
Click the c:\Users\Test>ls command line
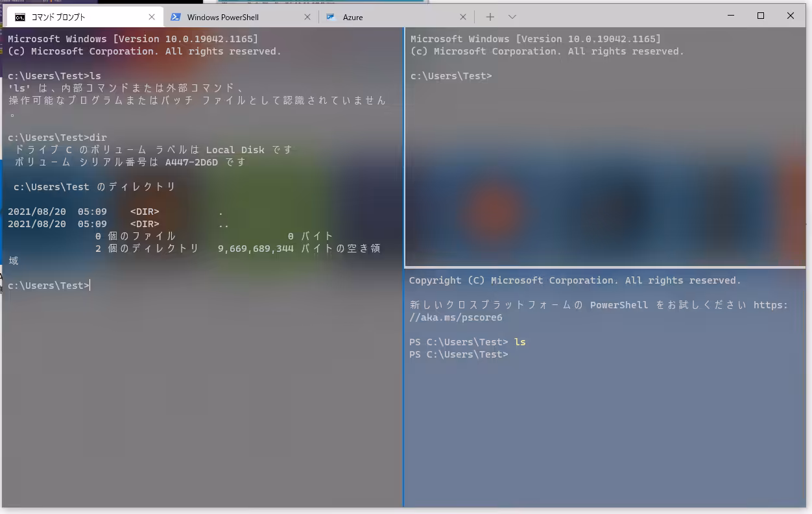pyautogui.click(x=54, y=76)
